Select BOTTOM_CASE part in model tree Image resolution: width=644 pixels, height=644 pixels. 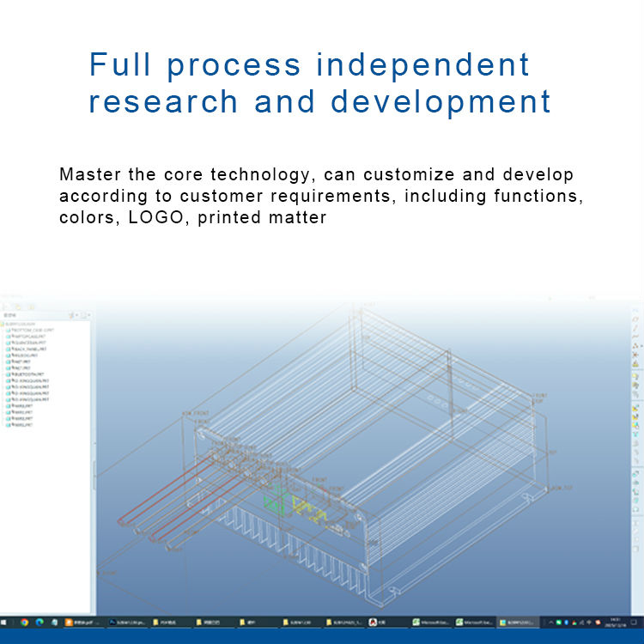28,330
